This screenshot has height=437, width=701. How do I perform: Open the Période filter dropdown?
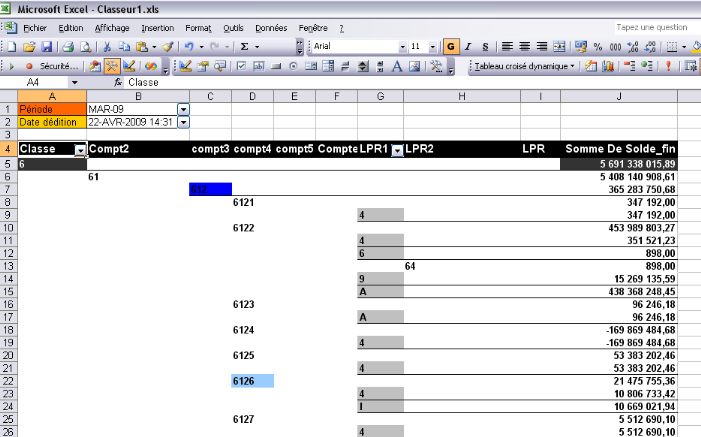(x=182, y=108)
